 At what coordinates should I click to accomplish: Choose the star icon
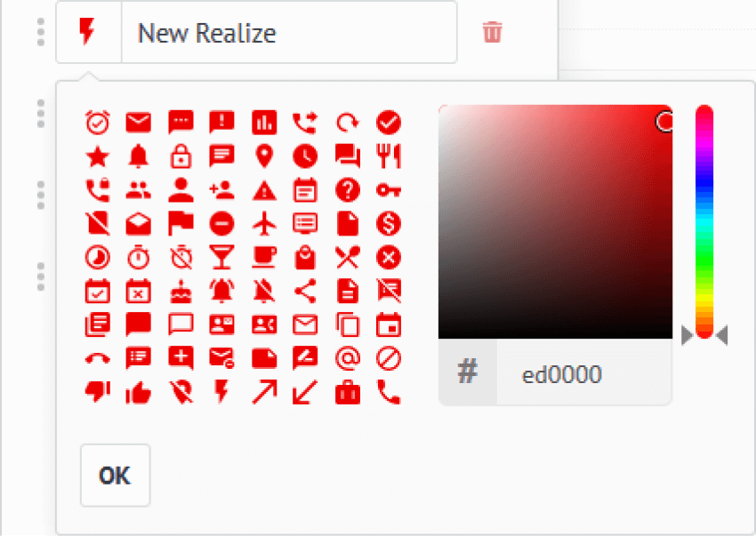[98, 156]
